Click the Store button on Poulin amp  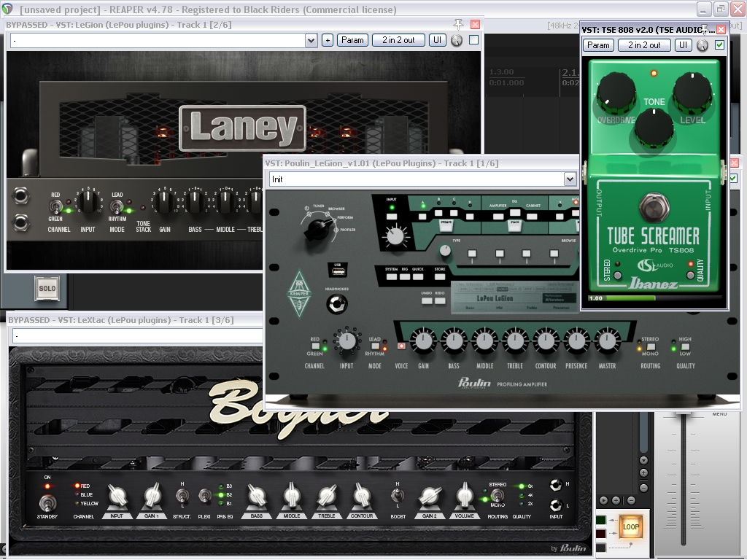click(x=440, y=276)
